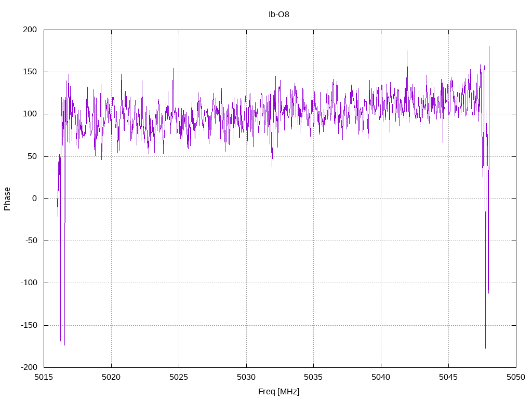The height and width of the screenshot is (399, 532).
Task: Click the y-axis tick label 200
Action: [x=30, y=30]
